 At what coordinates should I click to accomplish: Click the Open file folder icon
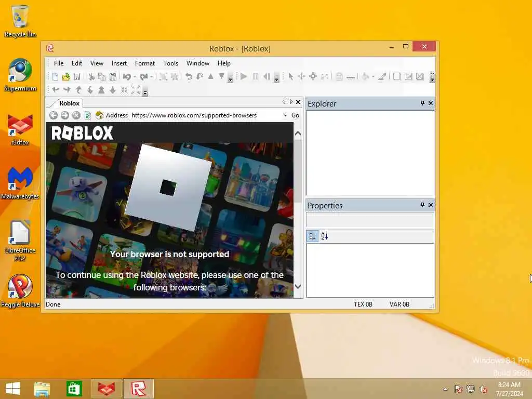(66, 77)
